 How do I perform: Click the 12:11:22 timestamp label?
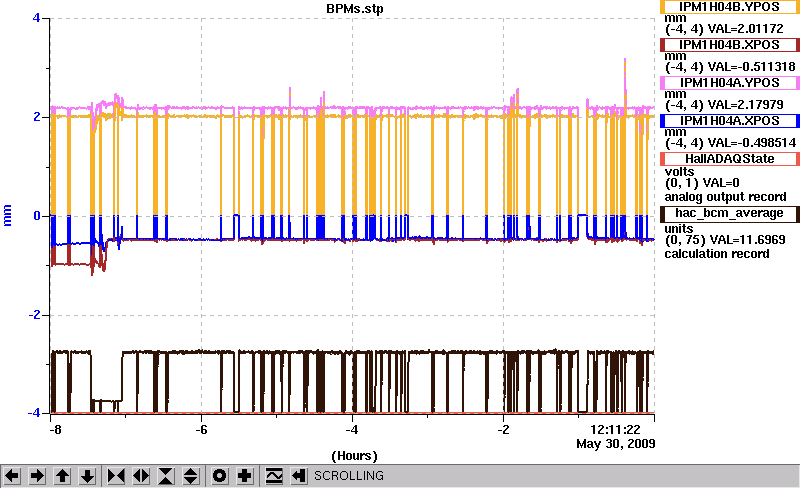(615, 430)
